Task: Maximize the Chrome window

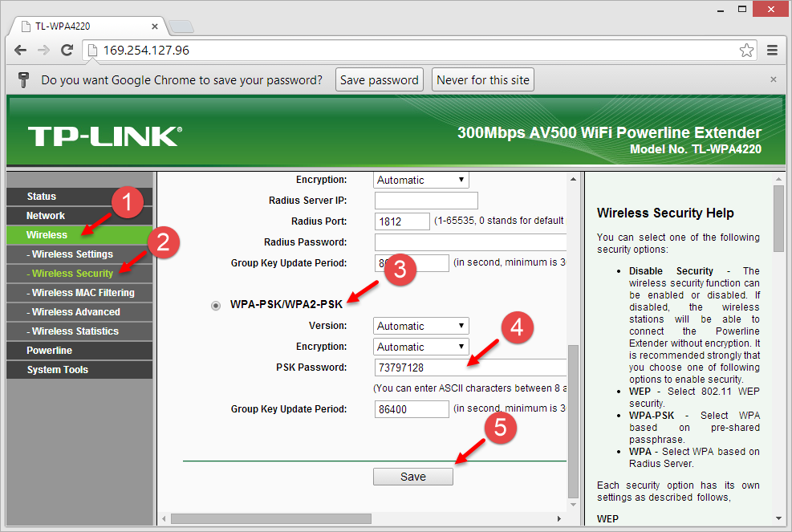Action: click(x=742, y=9)
